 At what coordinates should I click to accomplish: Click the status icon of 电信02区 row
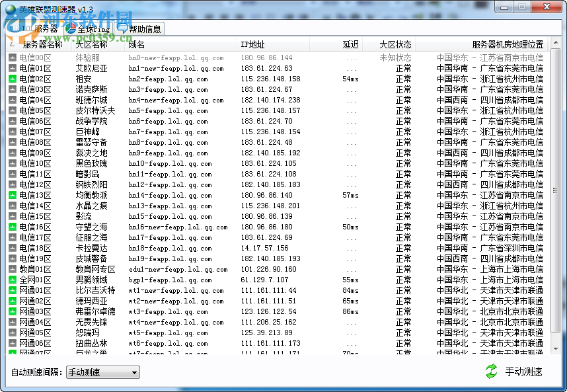pyautogui.click(x=13, y=79)
